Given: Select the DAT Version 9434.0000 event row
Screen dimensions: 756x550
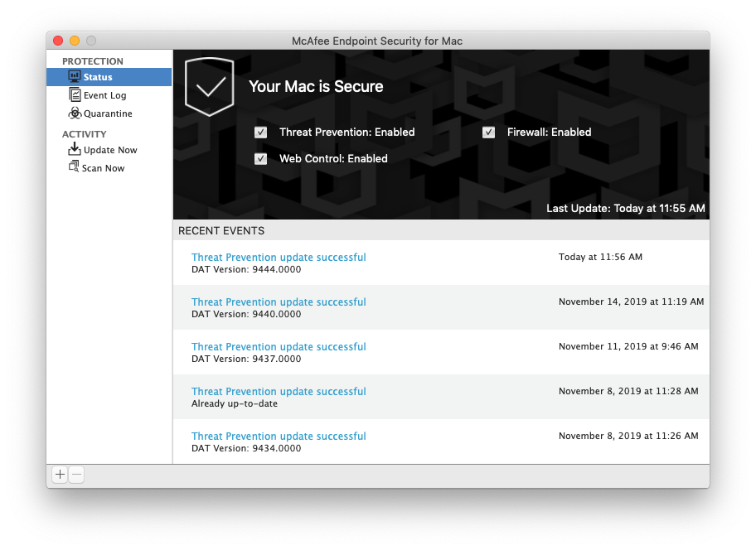Looking at the screenshot, I should [439, 442].
